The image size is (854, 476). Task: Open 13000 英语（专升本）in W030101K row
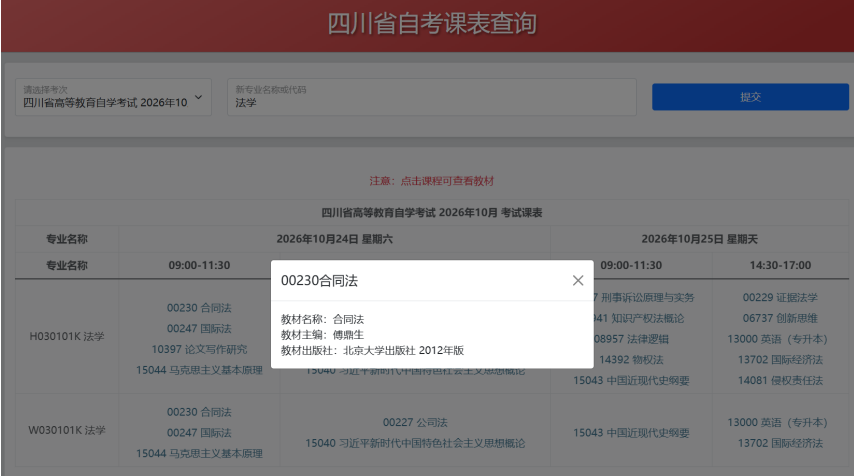click(777, 422)
